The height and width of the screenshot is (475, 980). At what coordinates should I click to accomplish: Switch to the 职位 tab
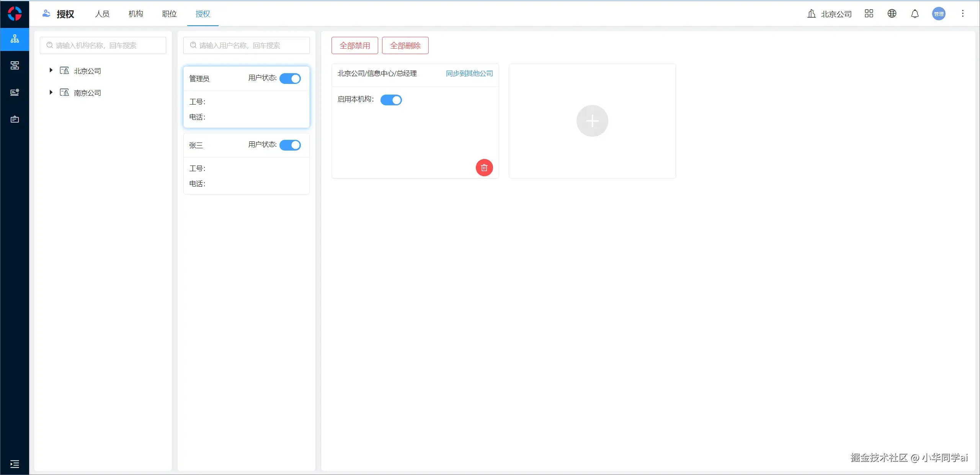(x=169, y=14)
